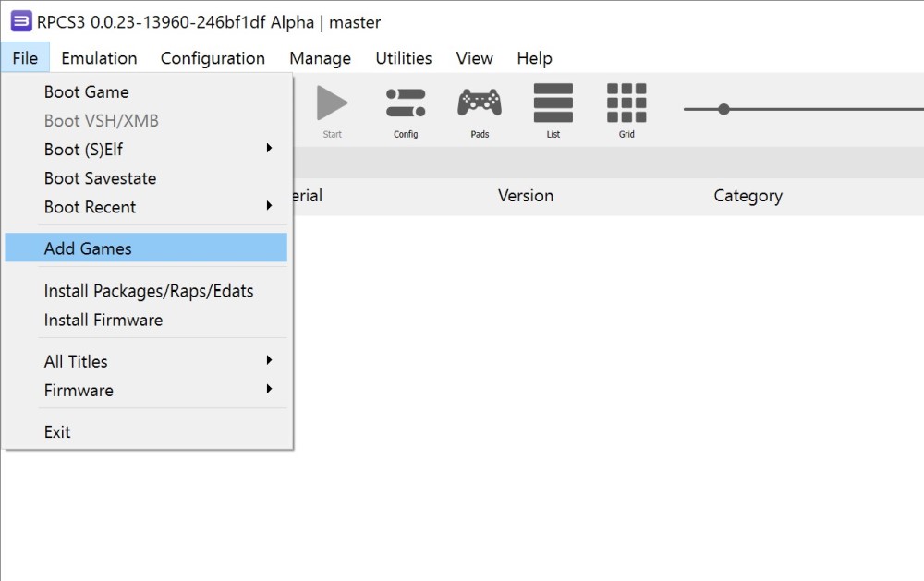Screen dimensions: 924x581
Task: Open the Utilities menu
Action: [403, 58]
